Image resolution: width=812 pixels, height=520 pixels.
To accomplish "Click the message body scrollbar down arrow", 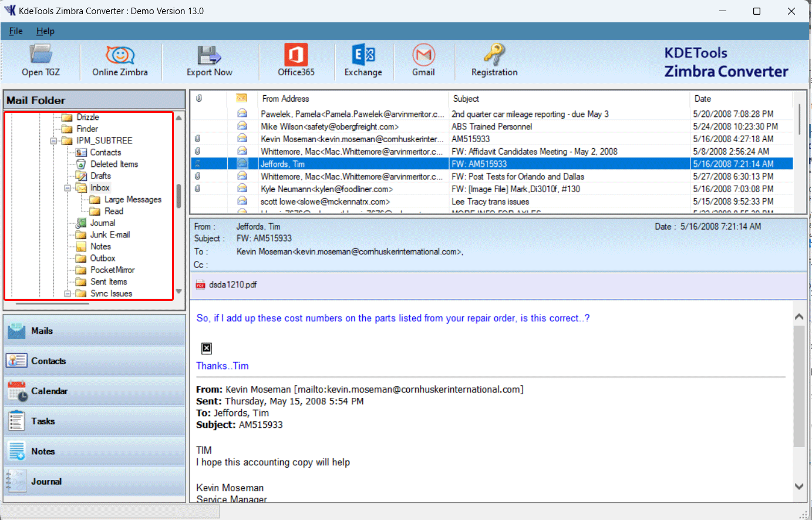I will point(799,486).
